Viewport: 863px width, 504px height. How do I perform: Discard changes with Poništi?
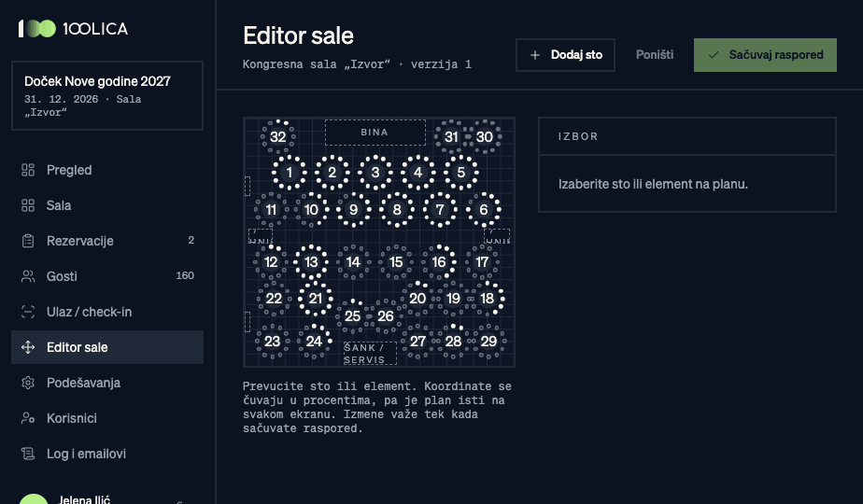pos(655,54)
